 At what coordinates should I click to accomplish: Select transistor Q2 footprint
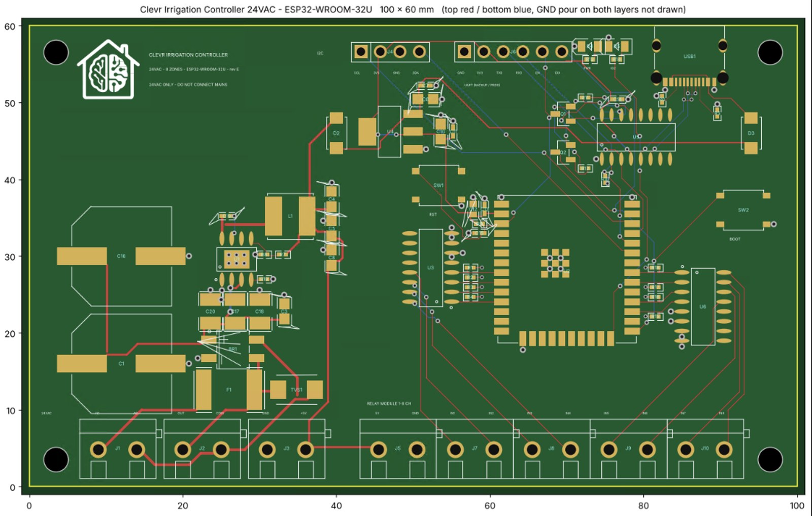click(x=564, y=152)
